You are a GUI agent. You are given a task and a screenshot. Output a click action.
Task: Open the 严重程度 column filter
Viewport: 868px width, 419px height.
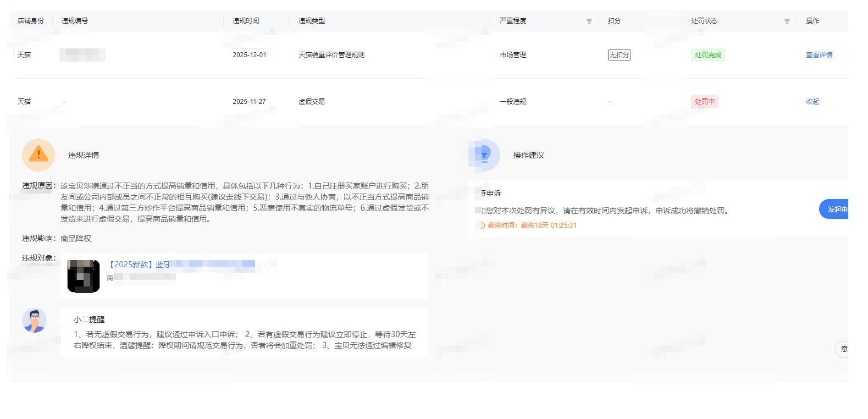(x=589, y=21)
